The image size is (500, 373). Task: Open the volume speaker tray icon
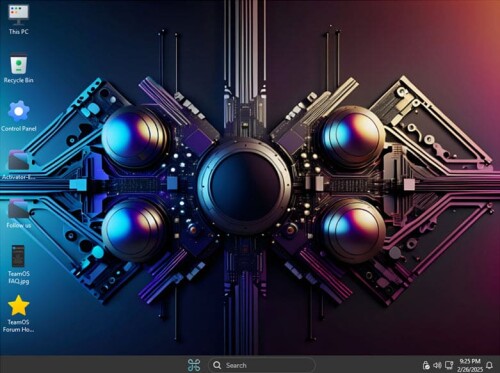click(437, 365)
